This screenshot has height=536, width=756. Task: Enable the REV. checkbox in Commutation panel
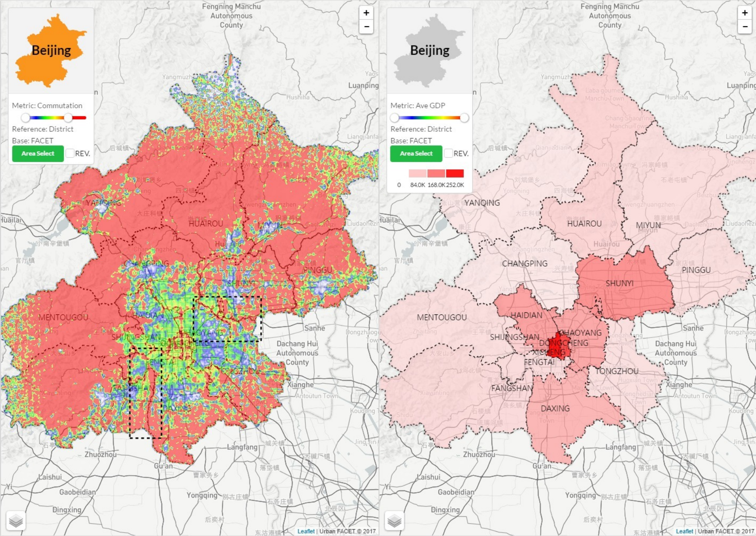click(70, 153)
